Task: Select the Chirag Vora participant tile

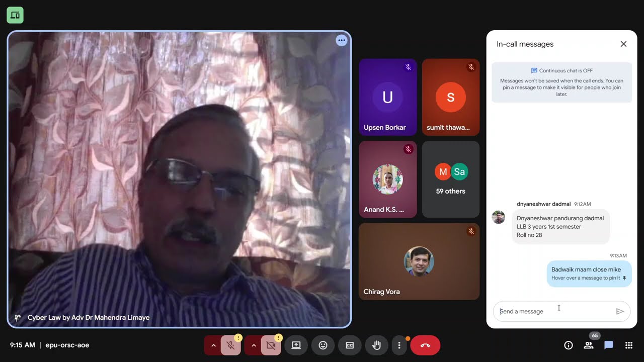Action: pyautogui.click(x=419, y=261)
